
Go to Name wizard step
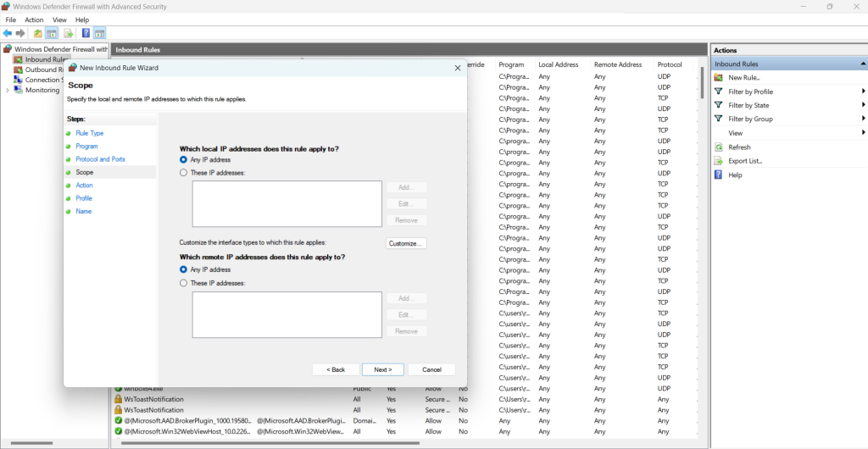[x=84, y=211]
